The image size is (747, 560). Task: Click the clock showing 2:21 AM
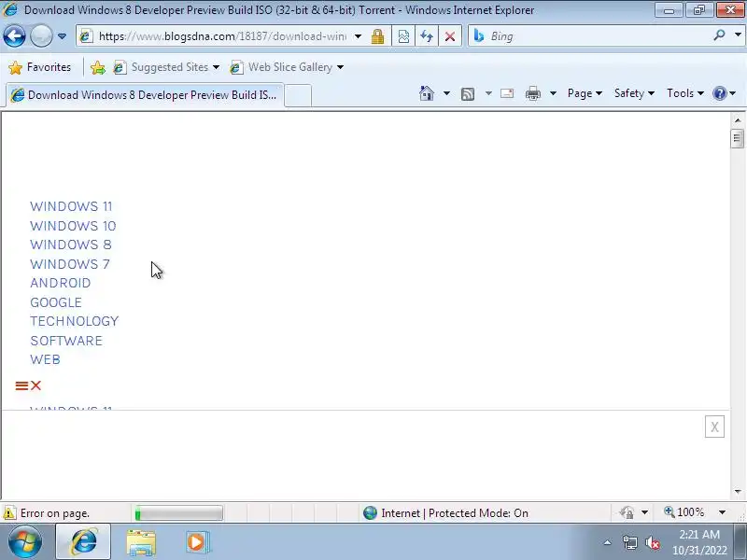699,534
